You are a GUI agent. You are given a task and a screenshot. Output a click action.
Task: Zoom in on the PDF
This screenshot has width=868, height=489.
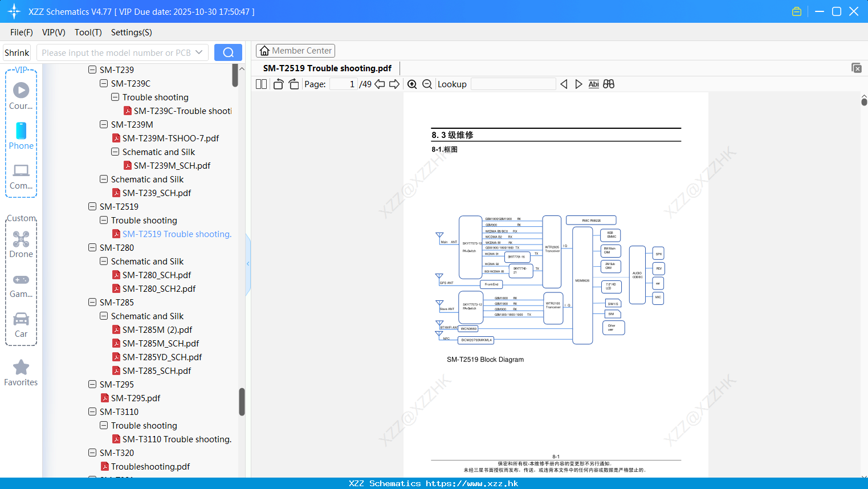coord(412,84)
